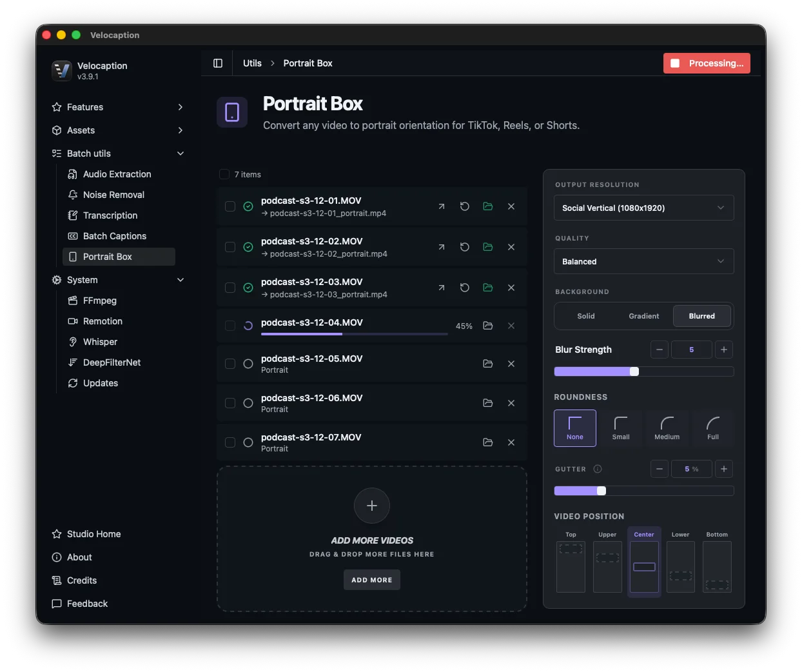Open Studio Home

click(118, 534)
